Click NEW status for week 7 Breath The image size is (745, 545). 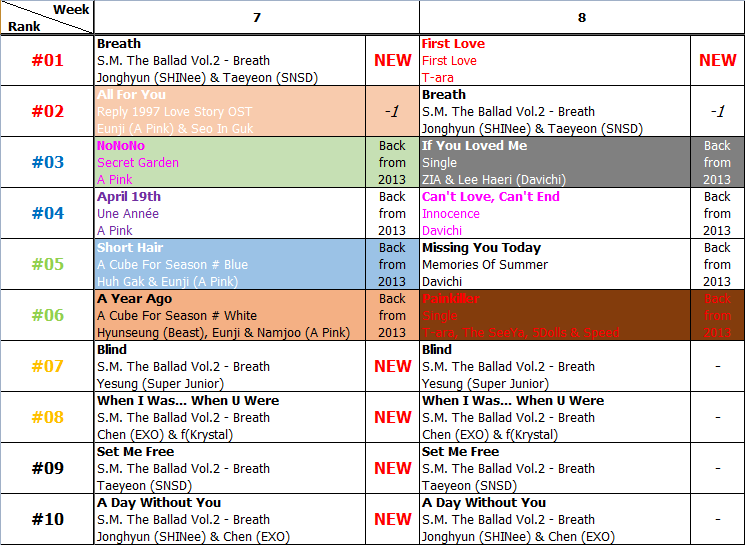pos(392,60)
